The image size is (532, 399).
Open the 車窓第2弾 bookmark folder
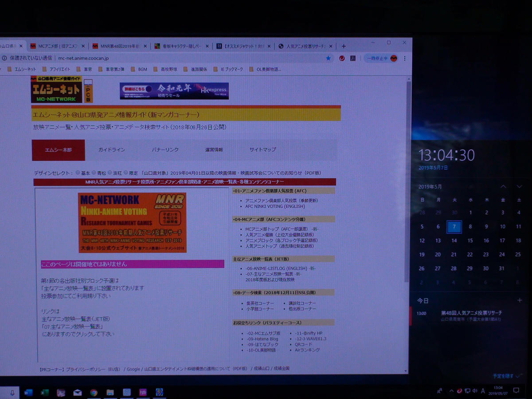point(111,69)
